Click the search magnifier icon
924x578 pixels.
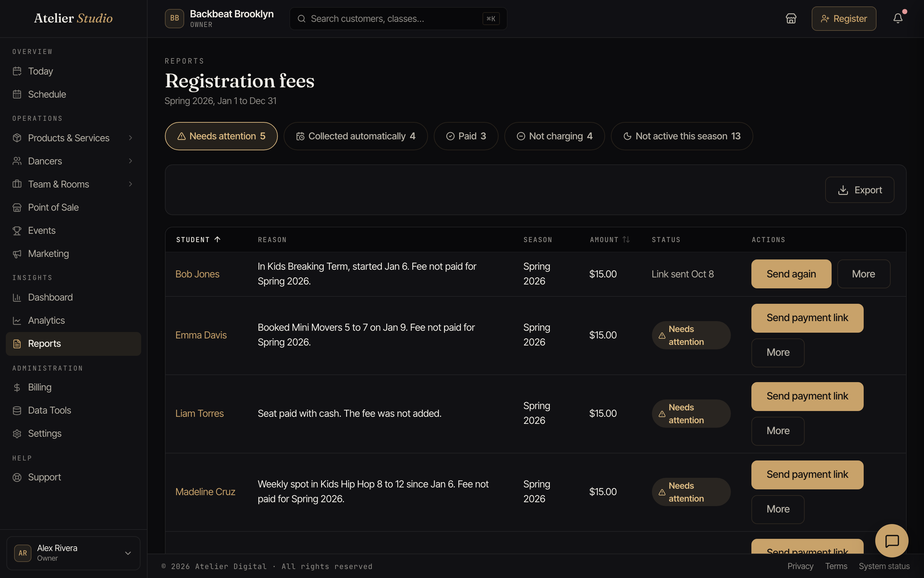(301, 19)
